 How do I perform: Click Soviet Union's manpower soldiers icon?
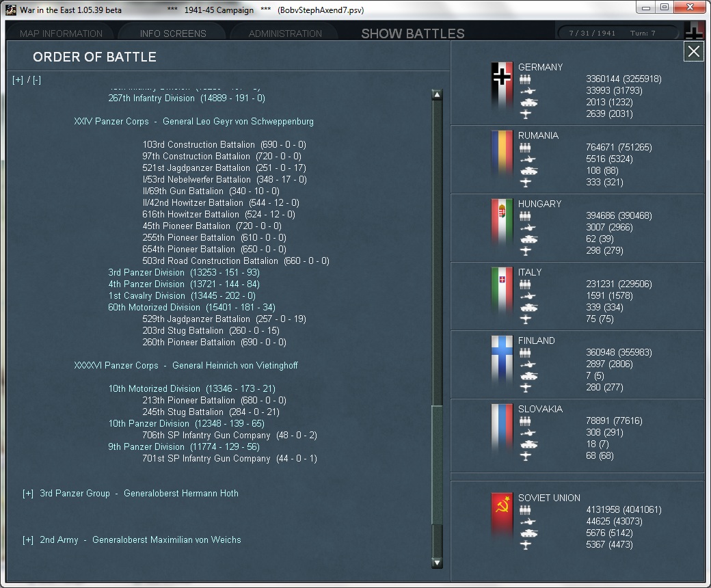[x=525, y=511]
